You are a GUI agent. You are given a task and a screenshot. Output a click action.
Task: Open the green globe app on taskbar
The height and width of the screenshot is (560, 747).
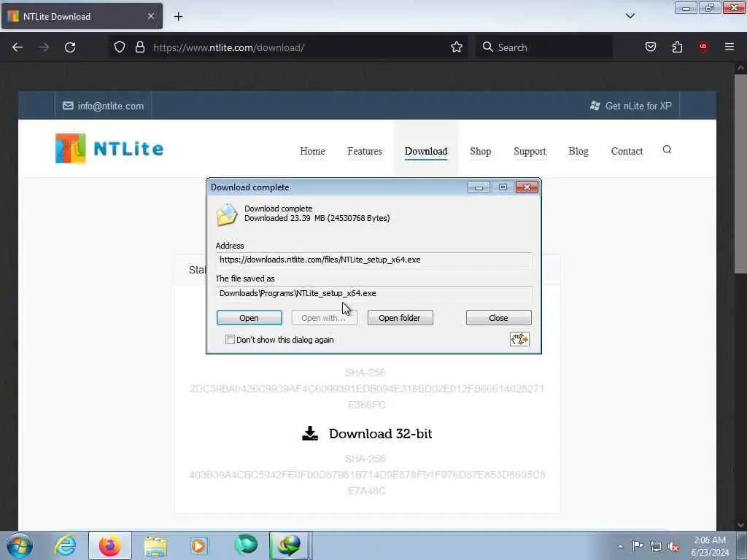245,545
